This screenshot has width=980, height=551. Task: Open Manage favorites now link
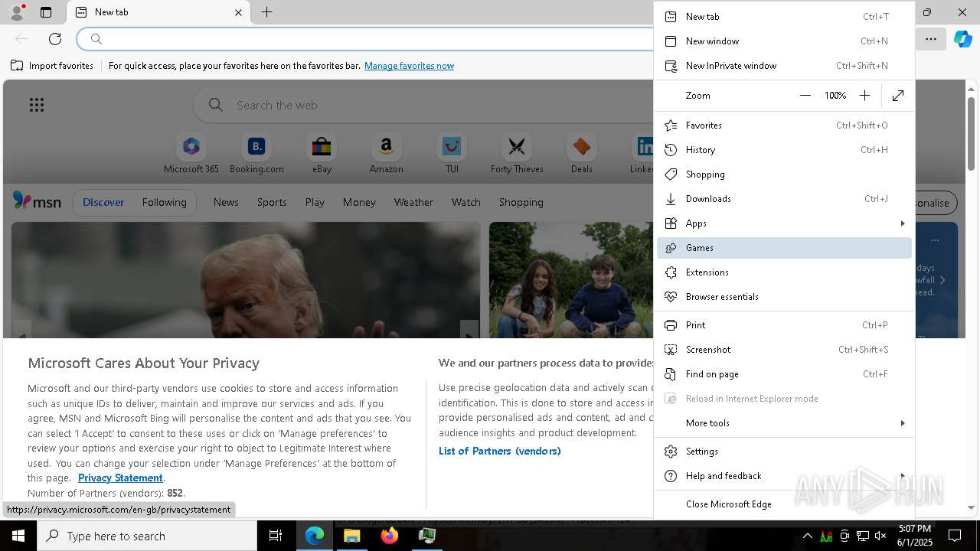click(x=409, y=66)
